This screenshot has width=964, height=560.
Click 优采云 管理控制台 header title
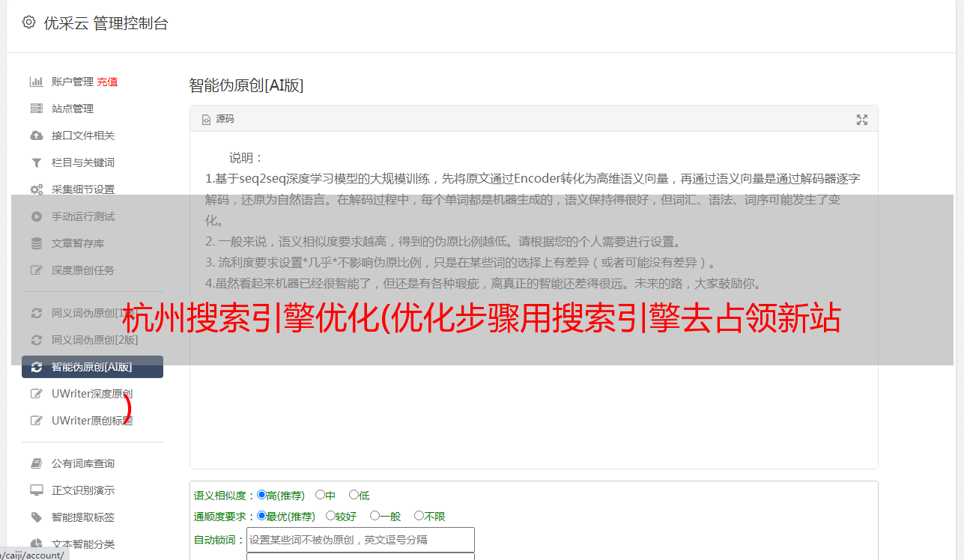[x=106, y=23]
